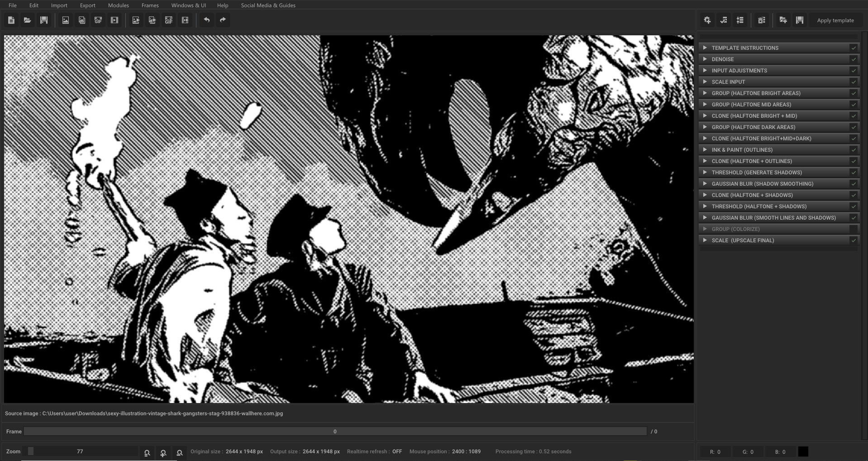The height and width of the screenshot is (461, 868).
Task: Select the Save template floppy icon near Apply template
Action: tap(799, 20)
